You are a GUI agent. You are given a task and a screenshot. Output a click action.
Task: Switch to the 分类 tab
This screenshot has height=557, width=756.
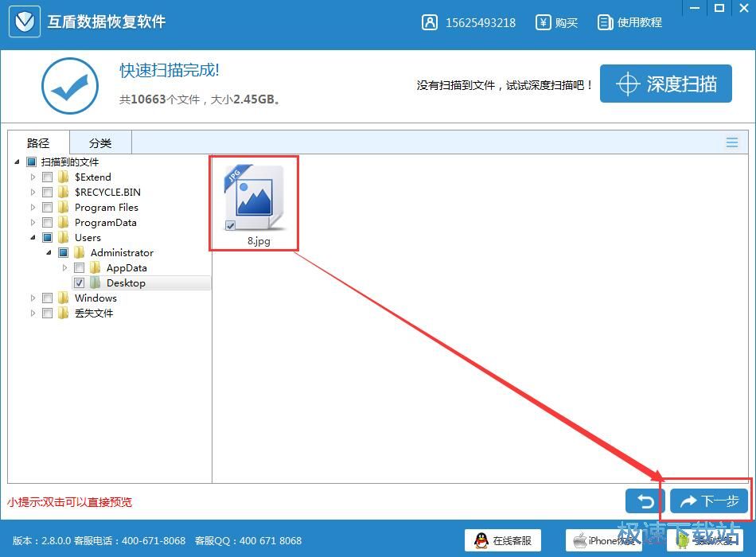[100, 142]
